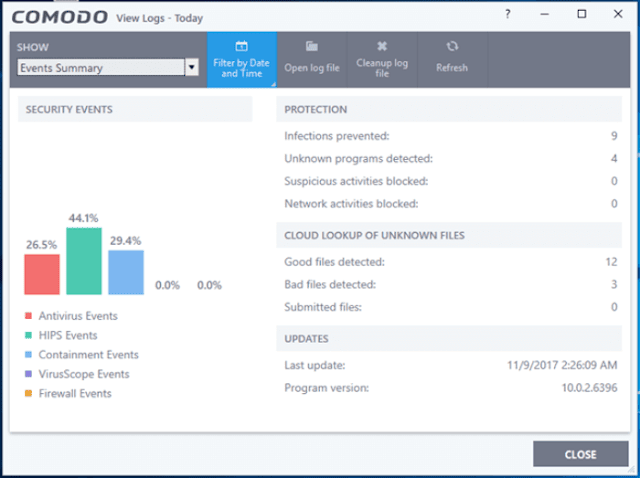
Task: Maximize the View Logs window
Action: [582, 14]
